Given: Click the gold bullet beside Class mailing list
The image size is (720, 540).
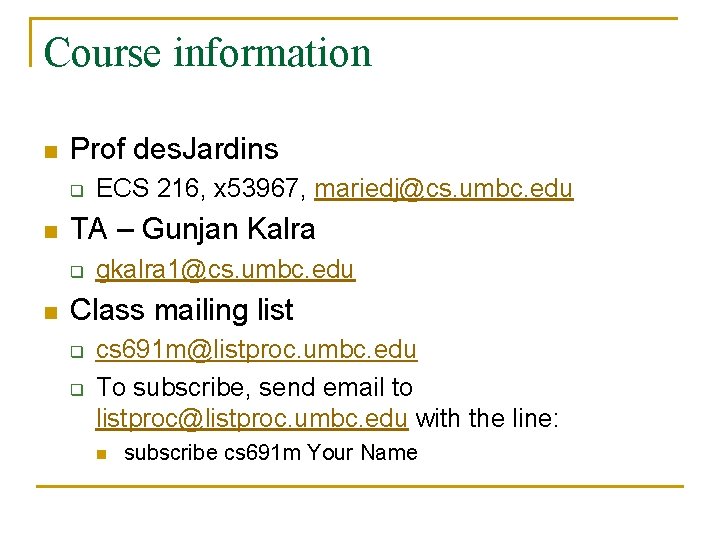Looking at the screenshot, I should pyautogui.click(x=51, y=313).
